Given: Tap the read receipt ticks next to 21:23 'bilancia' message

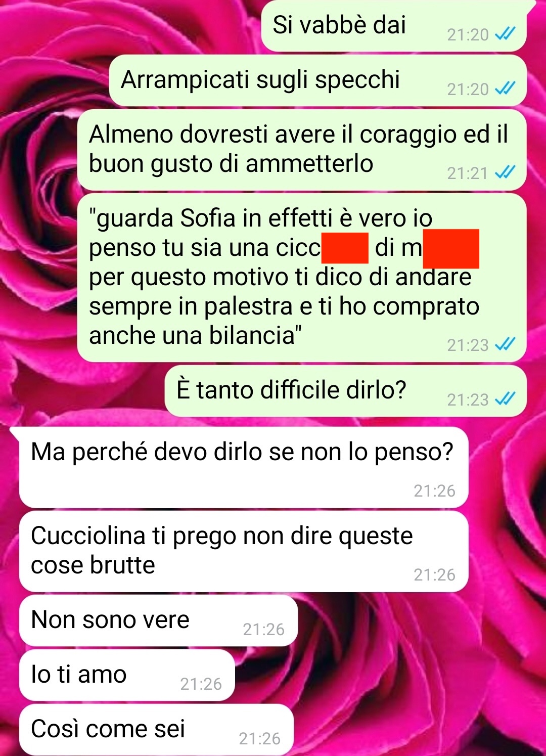Looking at the screenshot, I should (x=505, y=345).
